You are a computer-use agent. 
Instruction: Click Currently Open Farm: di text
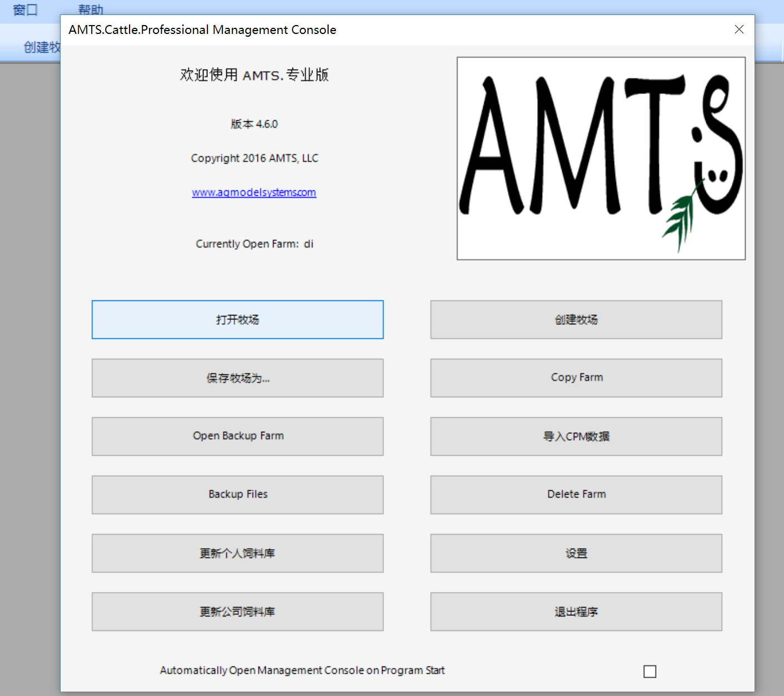coord(254,244)
